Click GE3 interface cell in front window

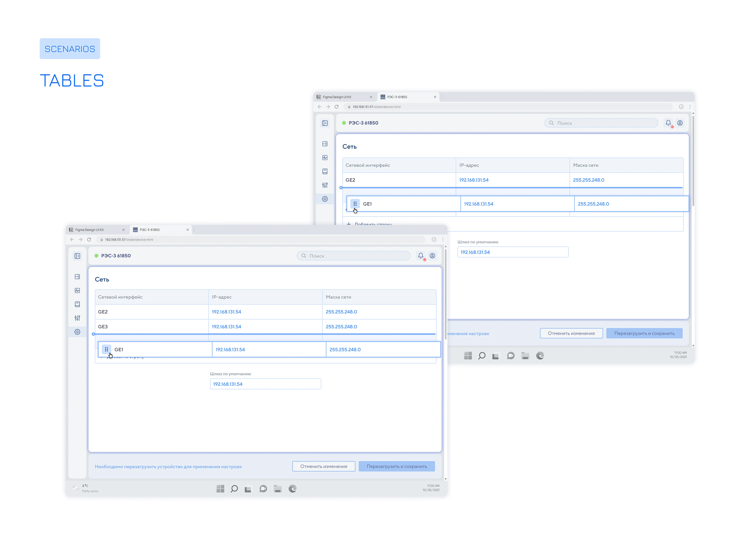(152, 327)
